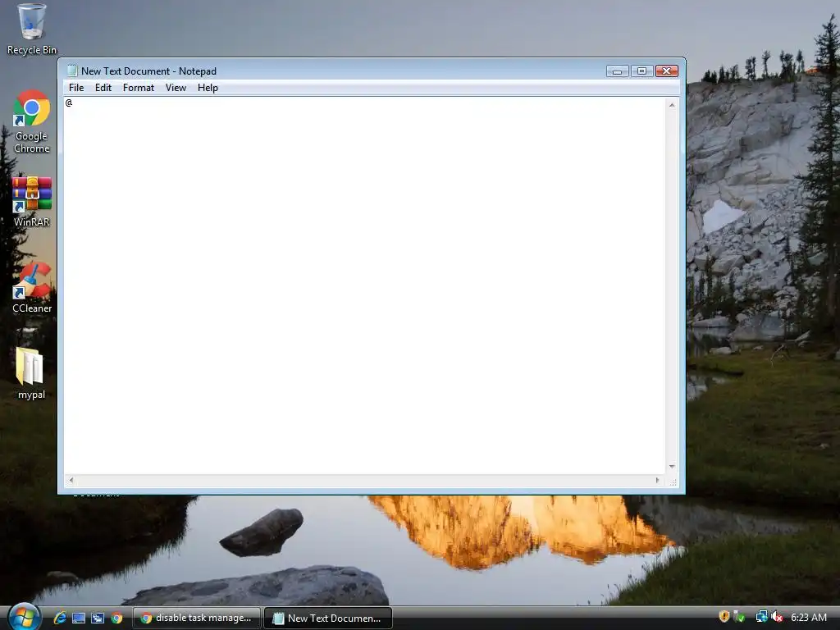Open the Edit menu in Notepad
Screen dimensions: 840x630
click(x=103, y=88)
